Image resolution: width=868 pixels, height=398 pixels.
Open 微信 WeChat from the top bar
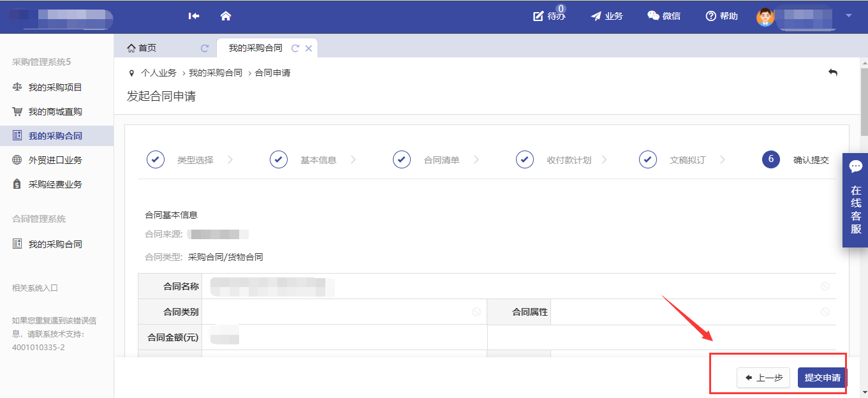click(x=663, y=16)
